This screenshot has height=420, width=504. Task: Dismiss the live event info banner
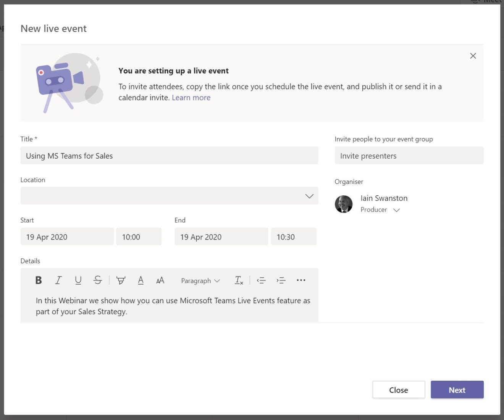(473, 56)
